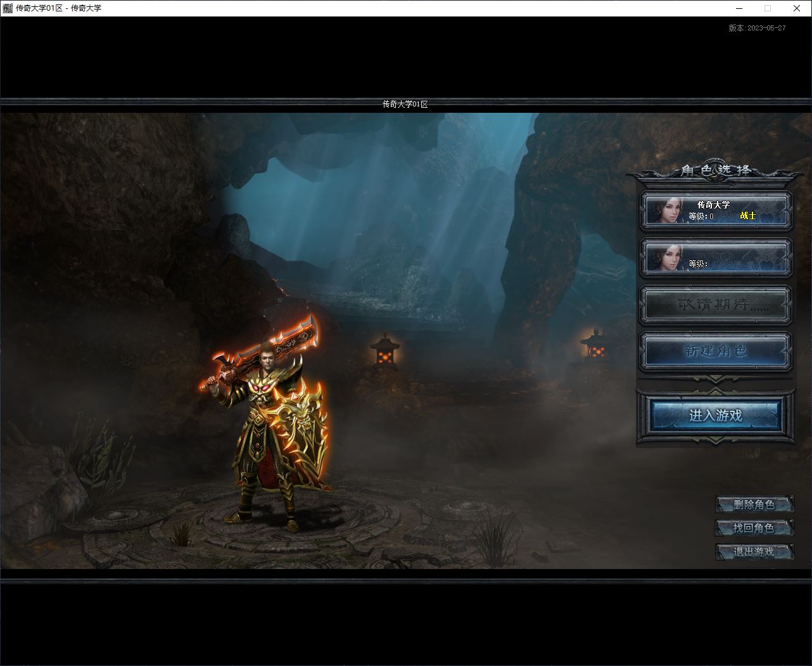
Task: Recover a character via 找回角色
Action: coord(754,528)
